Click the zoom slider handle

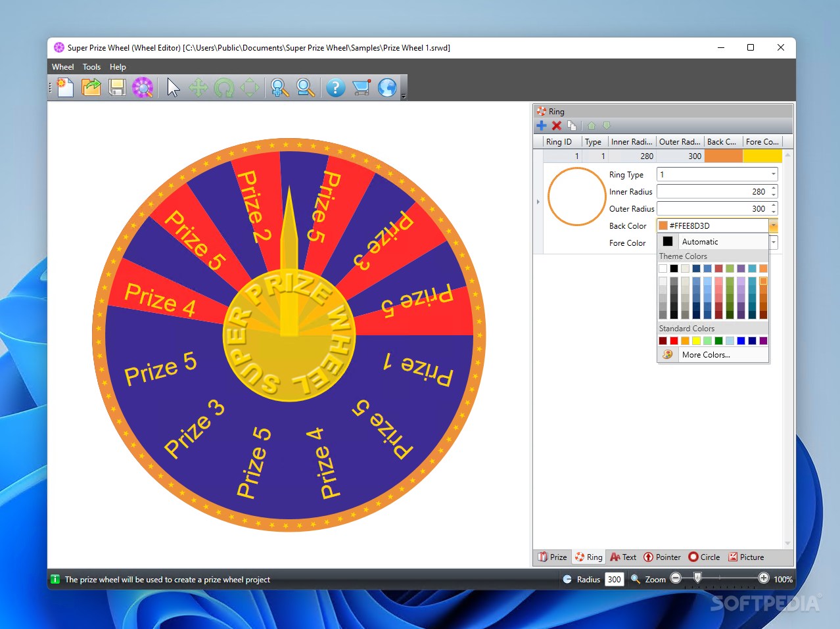pos(698,578)
